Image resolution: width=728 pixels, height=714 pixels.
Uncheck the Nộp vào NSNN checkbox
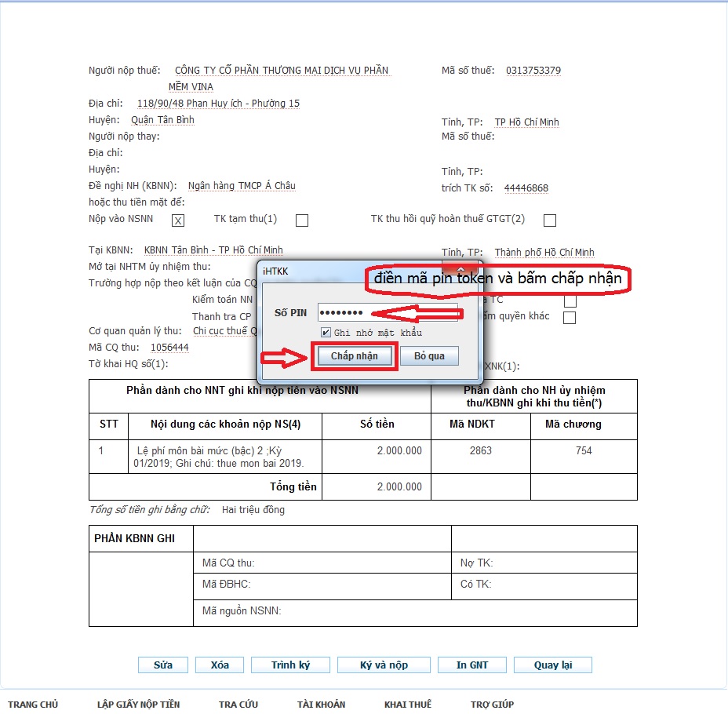[x=178, y=220]
